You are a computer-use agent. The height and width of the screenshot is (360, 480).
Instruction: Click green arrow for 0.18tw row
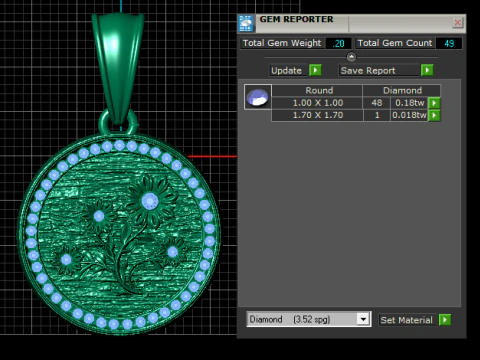[434, 103]
